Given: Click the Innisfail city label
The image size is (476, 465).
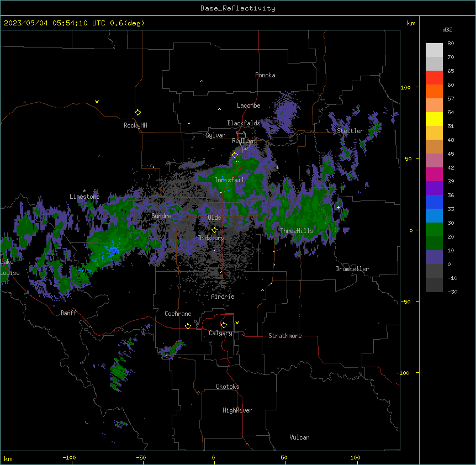Looking at the screenshot, I should 229,180.
